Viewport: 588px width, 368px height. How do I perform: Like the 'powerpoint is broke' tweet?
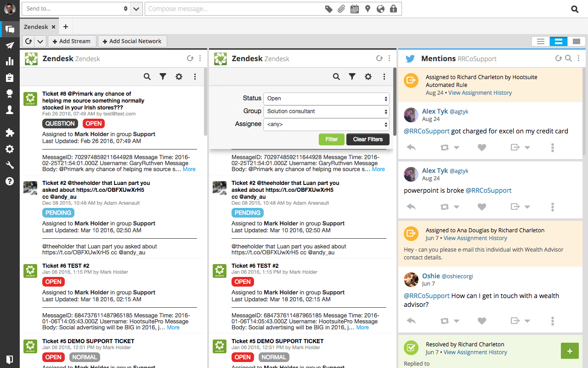(x=481, y=207)
